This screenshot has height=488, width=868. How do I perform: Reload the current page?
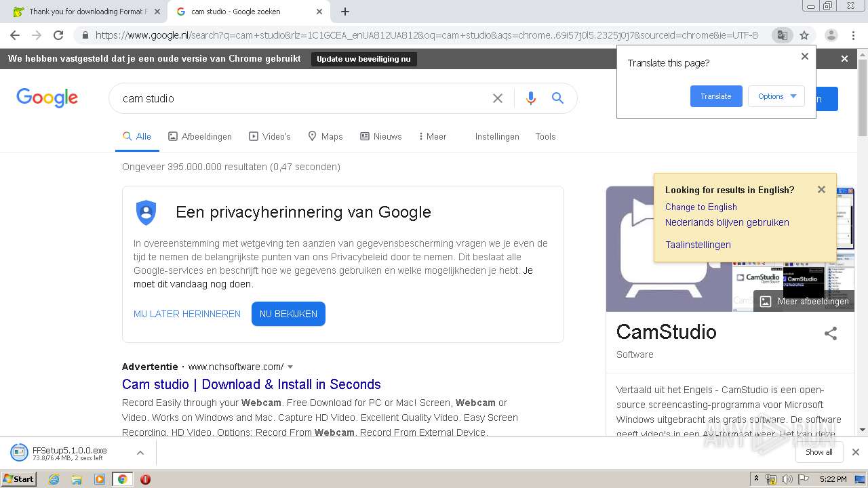coord(58,35)
